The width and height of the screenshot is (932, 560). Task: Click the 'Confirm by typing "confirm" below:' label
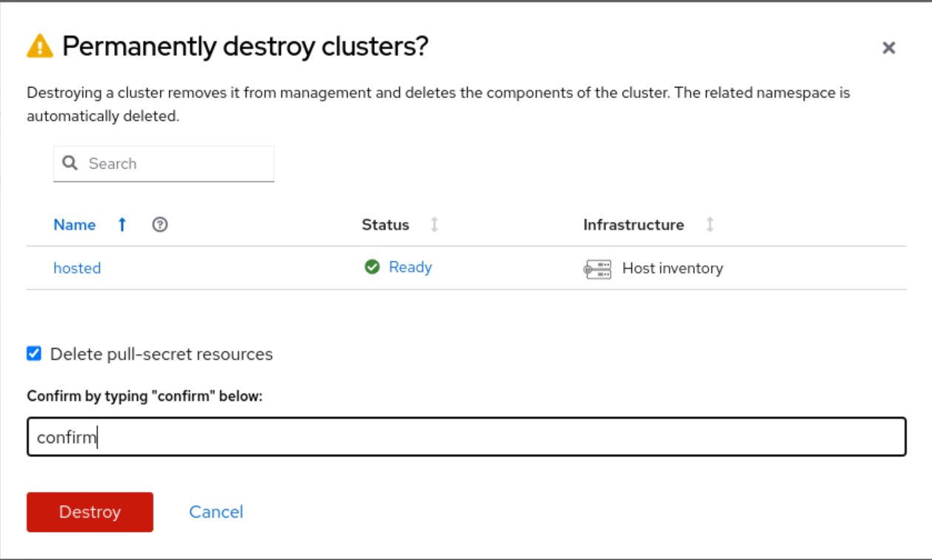coord(144,396)
